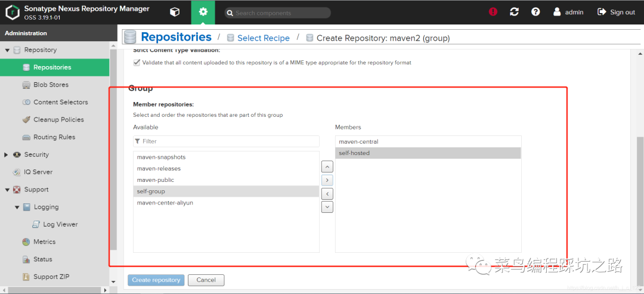Click the admin user icon
Viewport: 644px width, 294px height.
click(557, 12)
